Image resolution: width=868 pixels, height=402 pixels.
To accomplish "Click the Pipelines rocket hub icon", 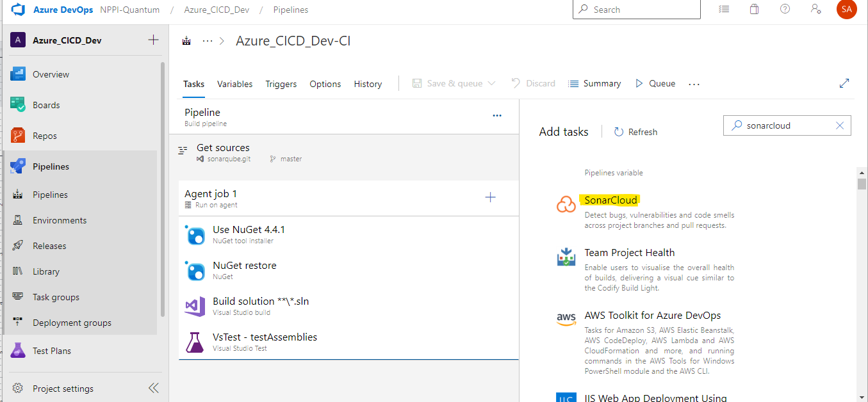I will click(x=18, y=166).
